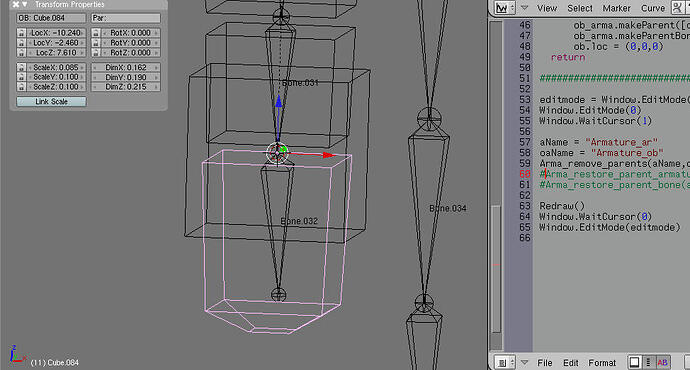The width and height of the screenshot is (690, 370).
Task: Click the ScaleZ value field
Action: [x=56, y=87]
